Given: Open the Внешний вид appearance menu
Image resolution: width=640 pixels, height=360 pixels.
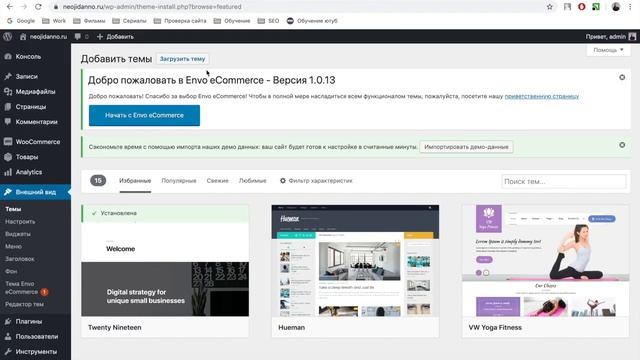Looking at the screenshot, I should tap(35, 192).
